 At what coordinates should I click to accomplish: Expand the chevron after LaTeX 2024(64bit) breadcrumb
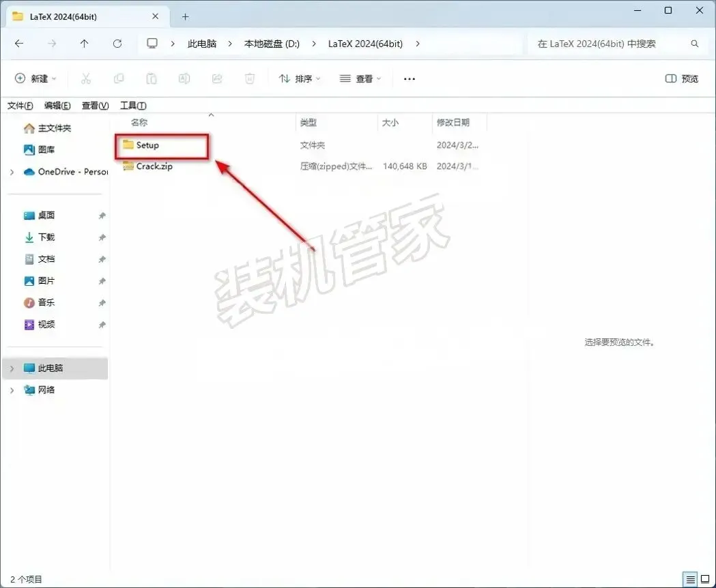417,44
